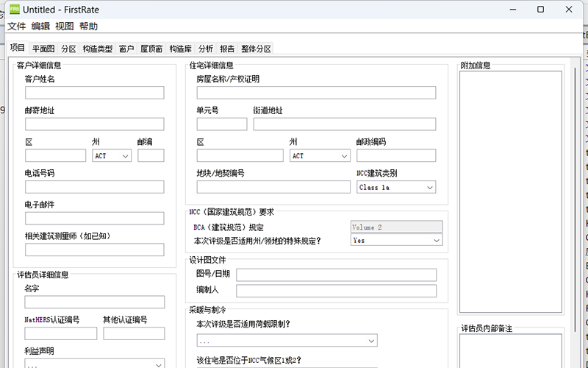Click the 街道地址 text field

tap(345, 124)
